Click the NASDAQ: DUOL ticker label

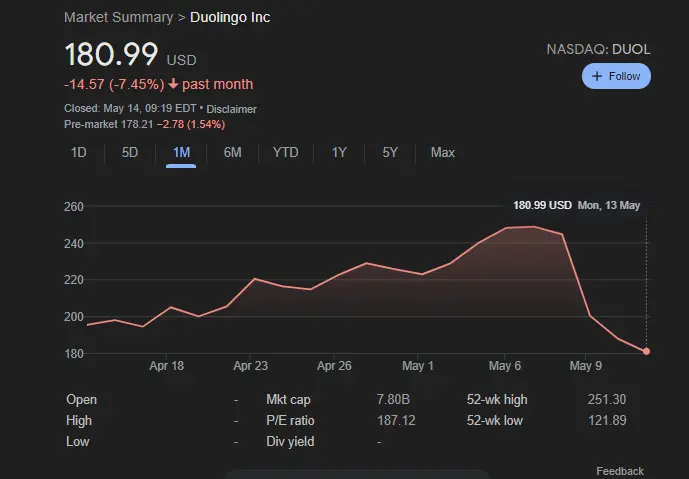pyautogui.click(x=598, y=49)
